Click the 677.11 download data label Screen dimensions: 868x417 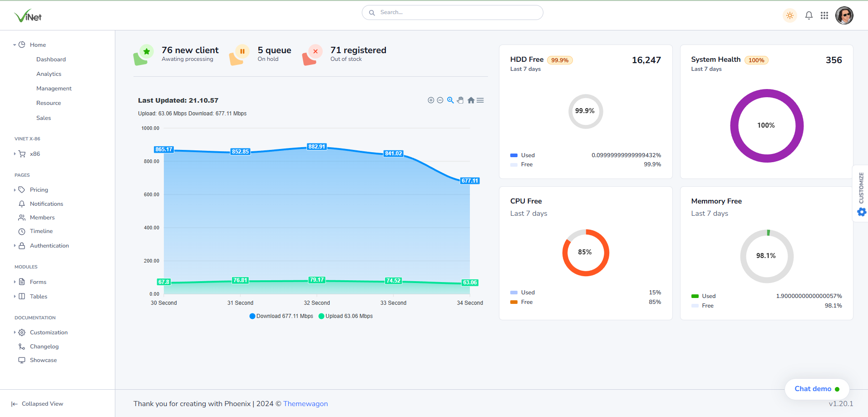470,181
